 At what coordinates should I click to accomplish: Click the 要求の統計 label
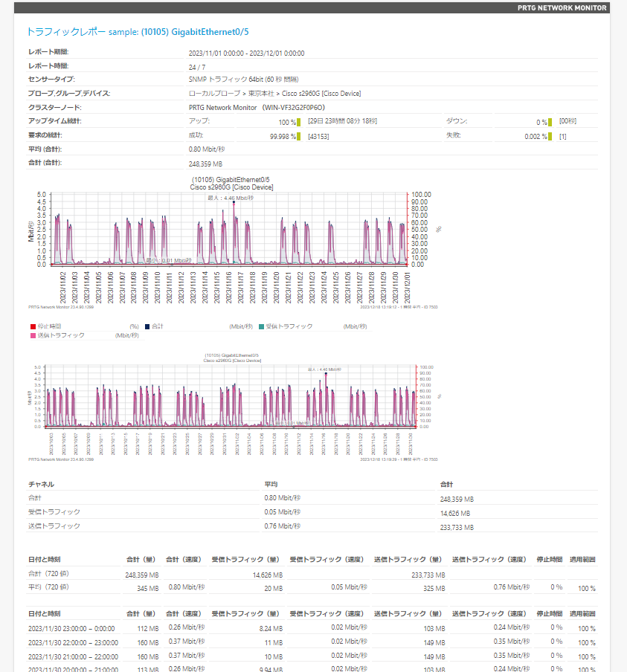coord(45,135)
